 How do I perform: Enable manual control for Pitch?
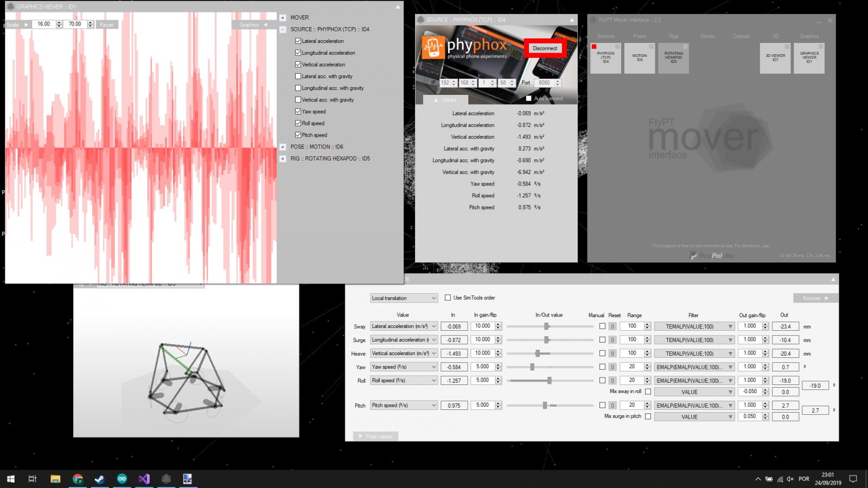tap(602, 405)
